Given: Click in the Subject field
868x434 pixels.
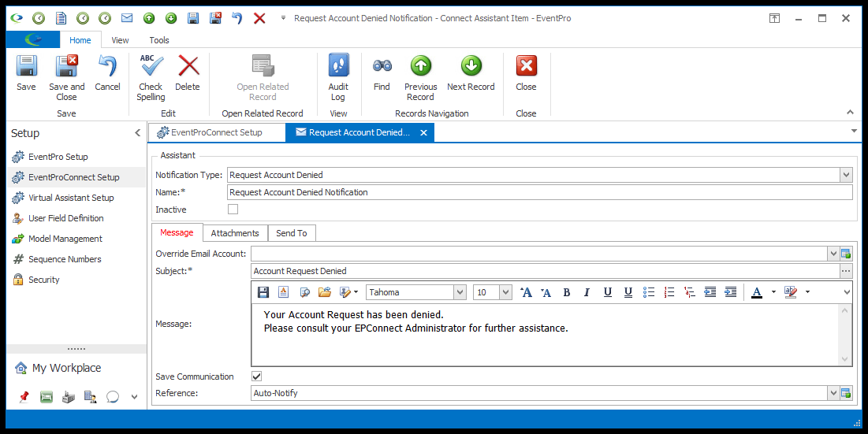Looking at the screenshot, I should point(546,271).
